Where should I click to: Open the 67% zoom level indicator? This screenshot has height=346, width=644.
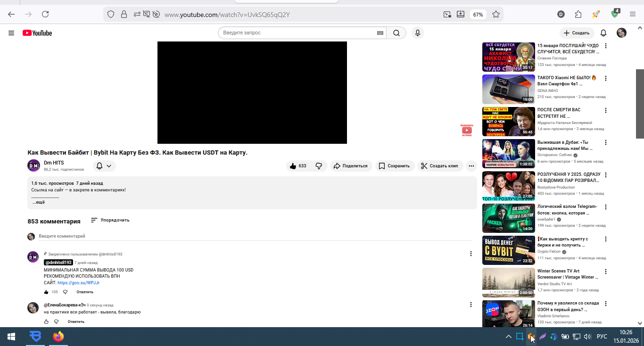point(478,15)
